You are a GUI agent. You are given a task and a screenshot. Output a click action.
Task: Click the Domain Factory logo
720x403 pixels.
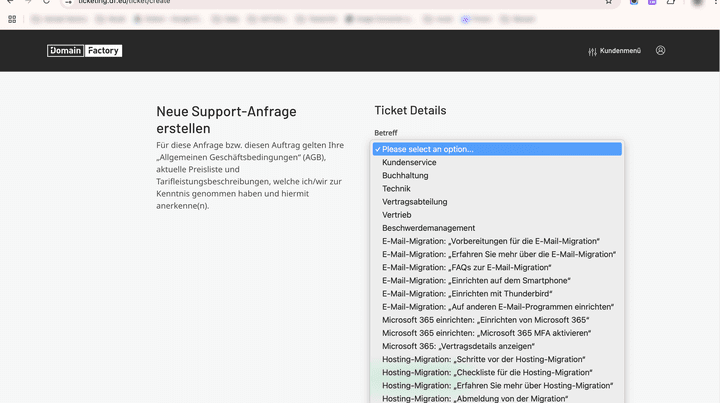pos(84,50)
